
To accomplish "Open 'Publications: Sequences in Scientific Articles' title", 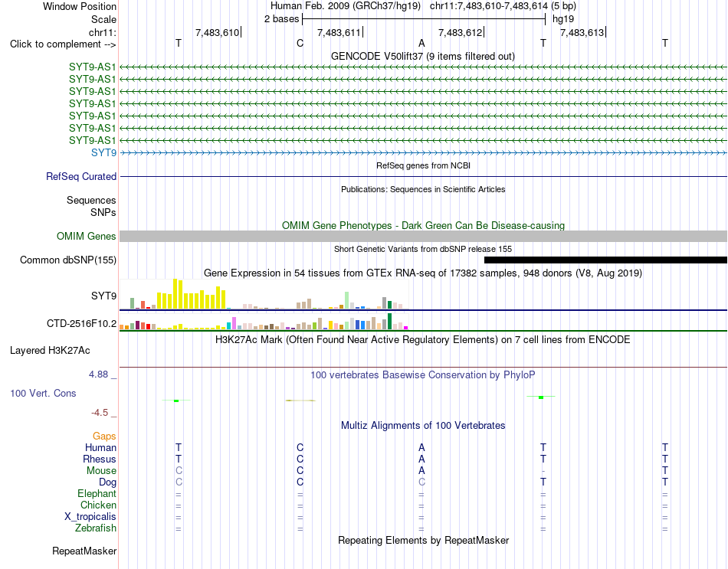I will coord(423,189).
